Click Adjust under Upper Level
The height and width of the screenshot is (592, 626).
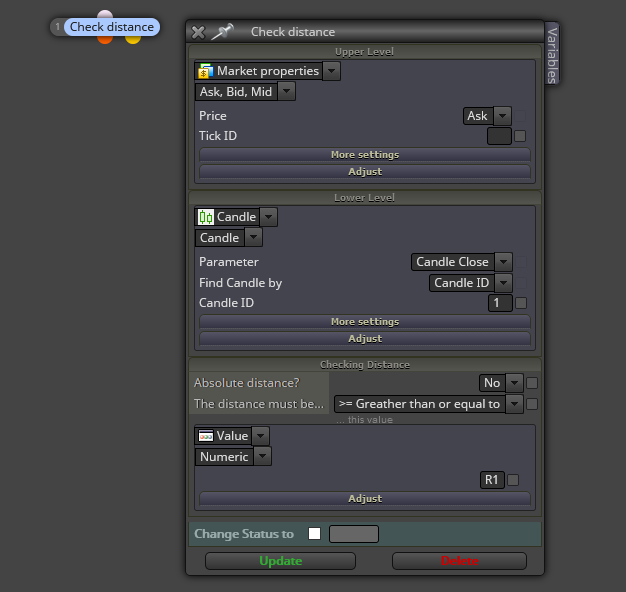coord(365,171)
